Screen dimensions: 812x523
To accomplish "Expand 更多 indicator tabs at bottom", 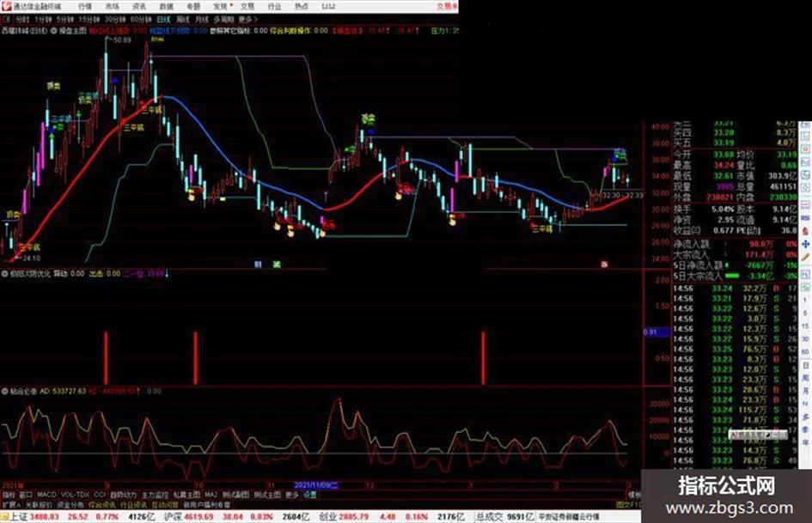I will pos(292,495).
